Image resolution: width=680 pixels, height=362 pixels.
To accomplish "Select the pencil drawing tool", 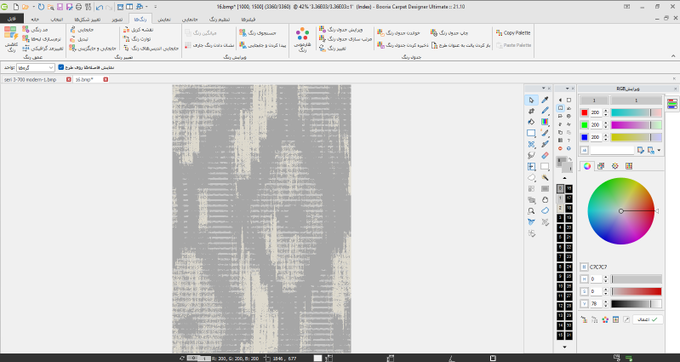I will click(x=545, y=111).
